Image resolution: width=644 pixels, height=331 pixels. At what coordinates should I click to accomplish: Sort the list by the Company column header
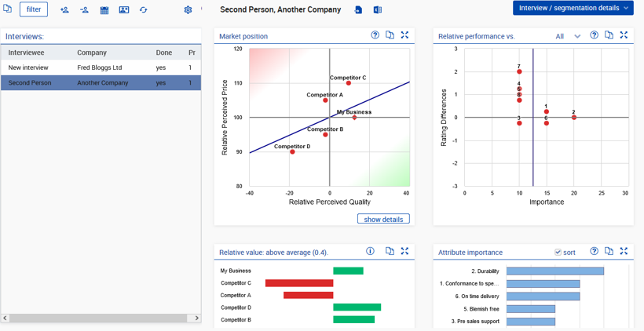click(92, 53)
